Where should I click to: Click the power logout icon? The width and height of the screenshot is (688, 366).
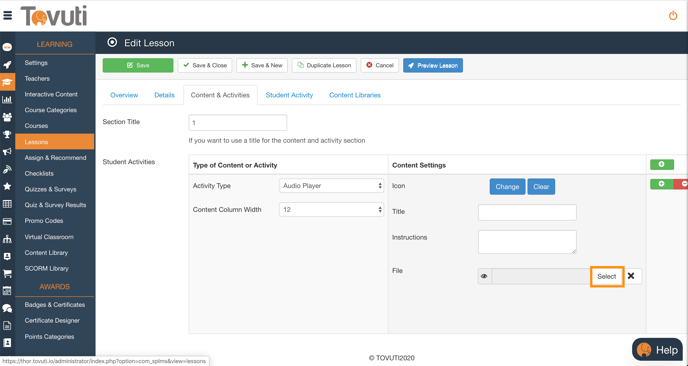[x=673, y=16]
